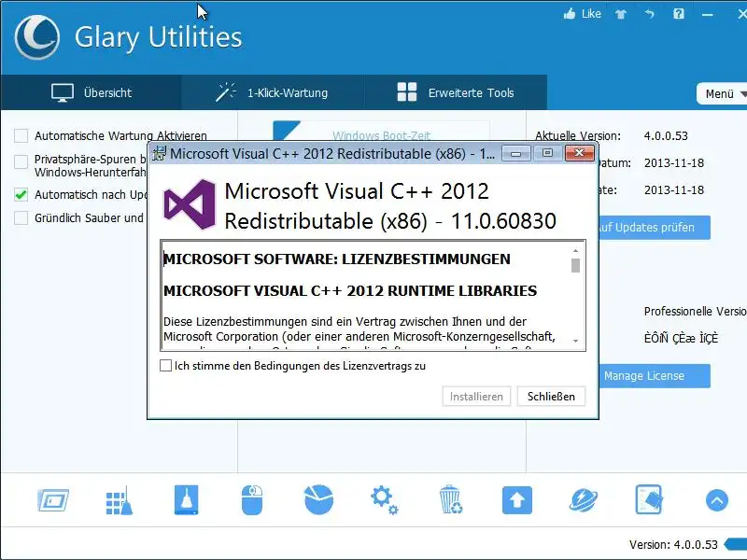Click the Schließen button
This screenshot has height=560, width=747.
[x=551, y=396]
